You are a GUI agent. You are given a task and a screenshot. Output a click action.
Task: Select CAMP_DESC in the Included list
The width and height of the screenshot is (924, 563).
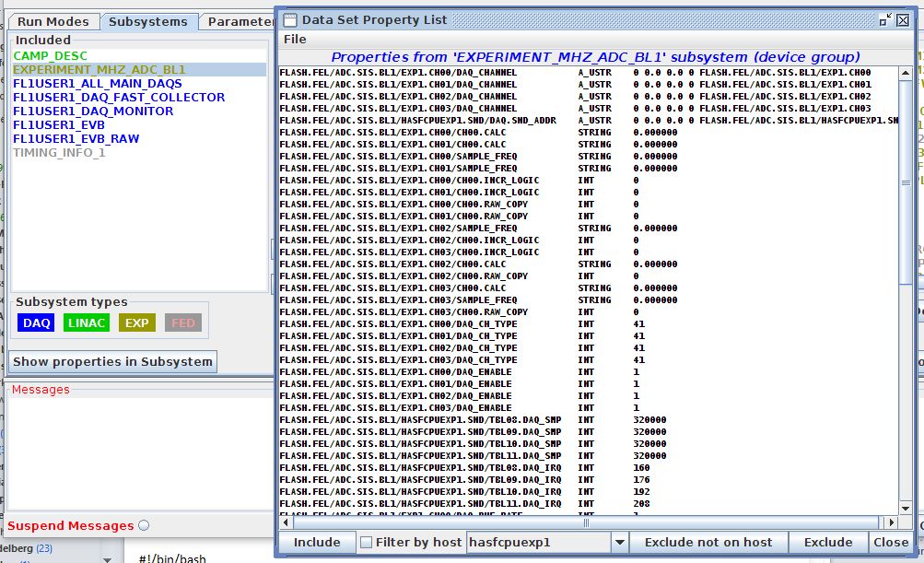[51, 55]
